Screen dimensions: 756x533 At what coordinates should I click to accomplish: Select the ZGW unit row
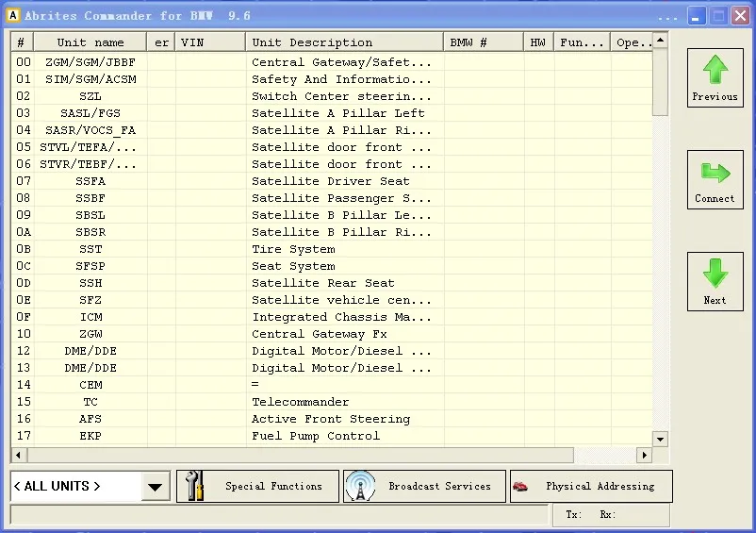(x=332, y=334)
